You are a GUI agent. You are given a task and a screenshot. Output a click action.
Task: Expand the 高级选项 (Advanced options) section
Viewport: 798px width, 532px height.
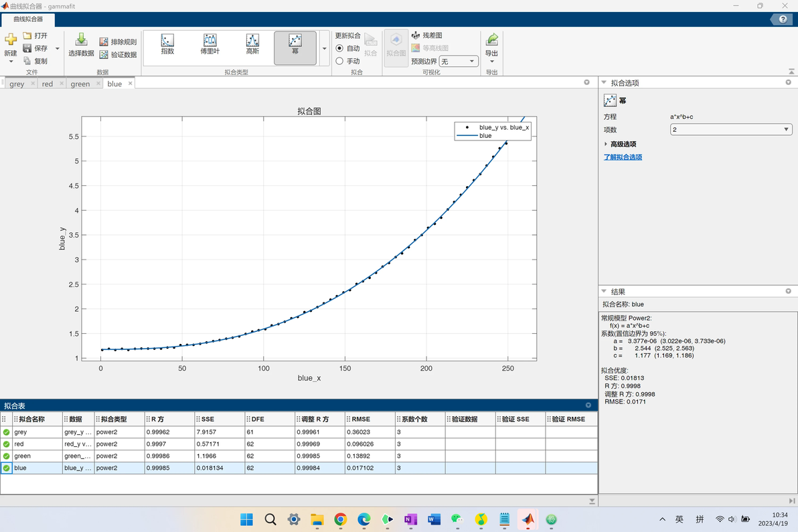[x=620, y=144]
